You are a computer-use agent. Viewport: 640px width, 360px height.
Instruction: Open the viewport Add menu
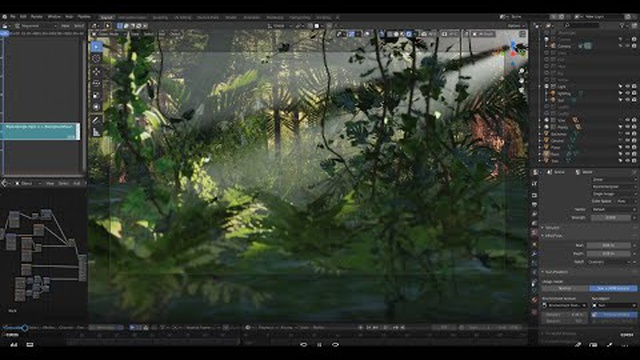click(x=161, y=34)
